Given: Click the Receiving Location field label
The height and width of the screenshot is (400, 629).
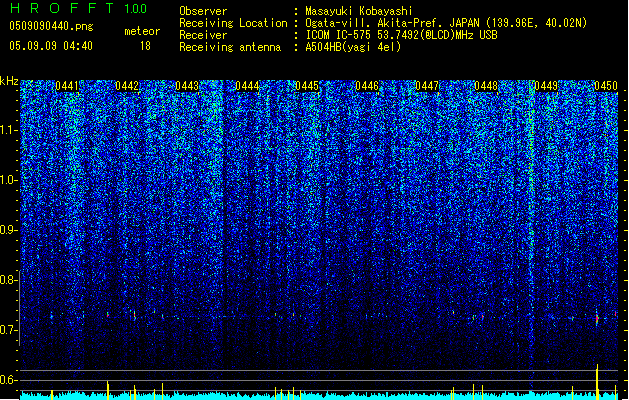Looking at the screenshot, I should click(x=233, y=23).
